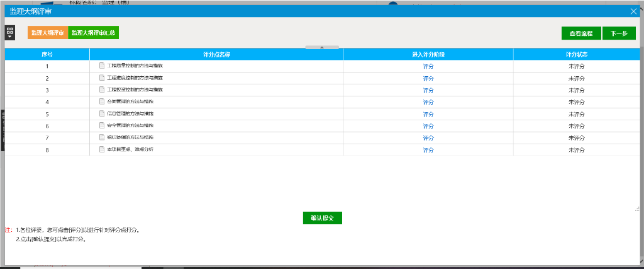This screenshot has width=644, height=269.
Task: Click document icon for 合同管理的方法与措施
Action: 102,101
